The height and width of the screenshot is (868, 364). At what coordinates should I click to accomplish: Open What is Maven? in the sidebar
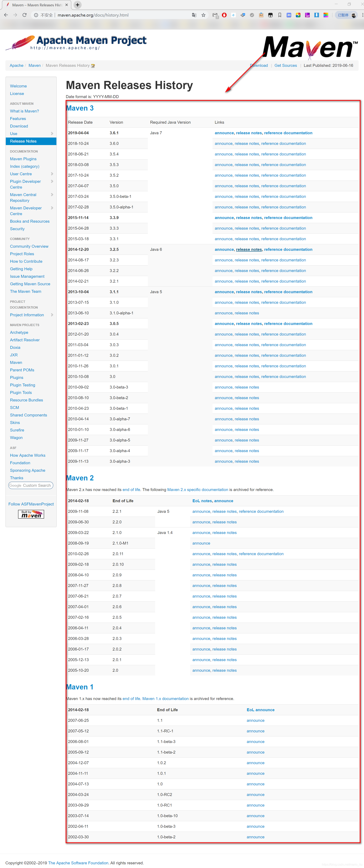[24, 111]
